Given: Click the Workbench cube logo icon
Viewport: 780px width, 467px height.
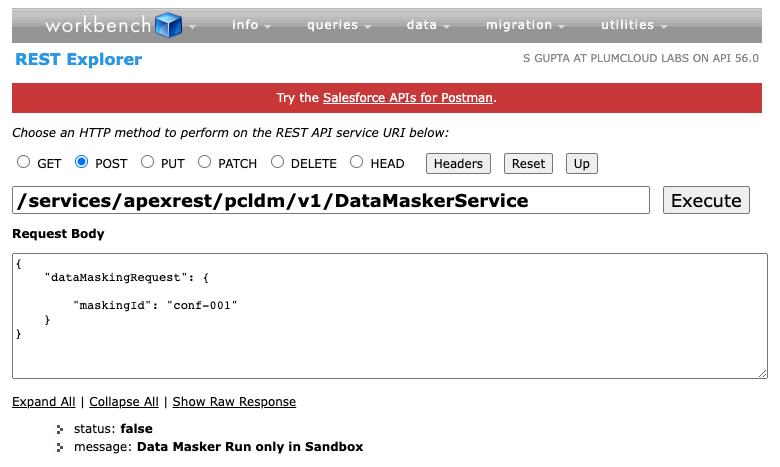Looking at the screenshot, I should (167, 24).
